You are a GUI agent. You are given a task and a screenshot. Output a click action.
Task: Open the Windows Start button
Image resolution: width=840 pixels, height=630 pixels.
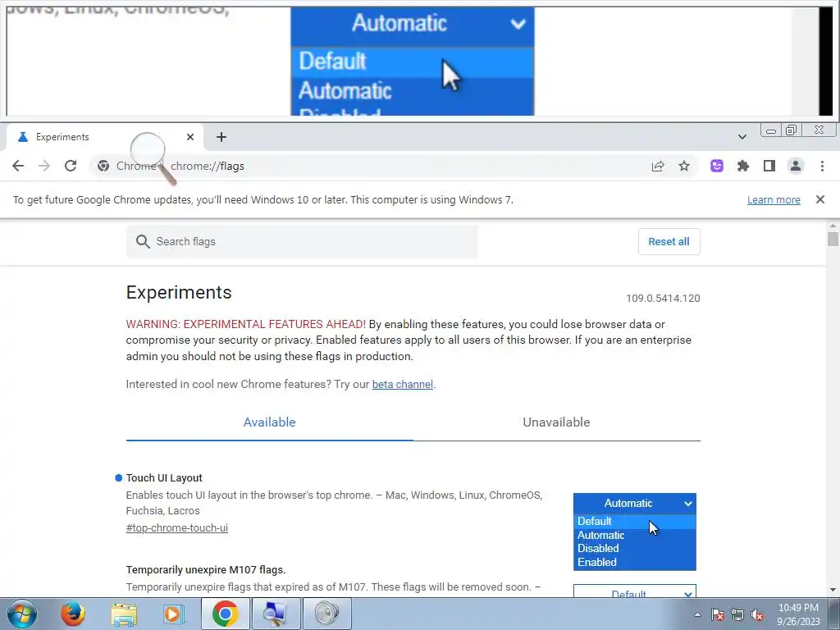point(22,614)
